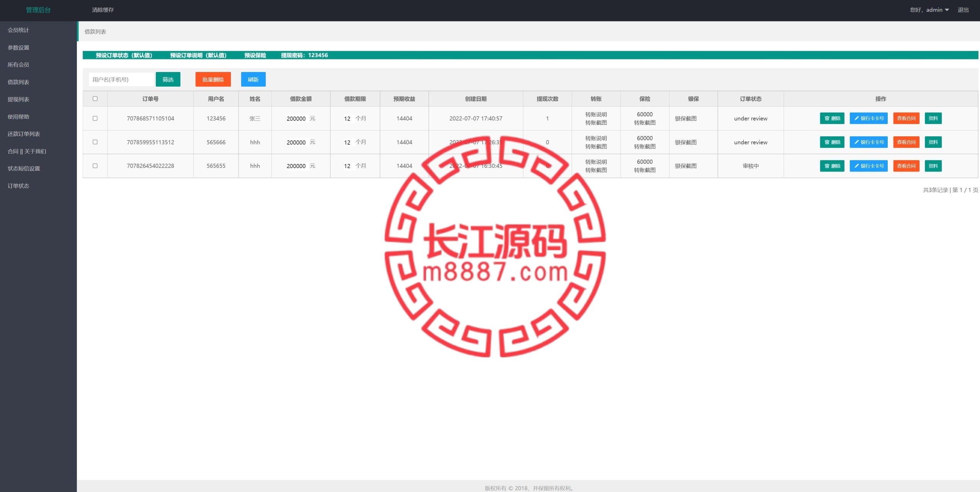View contract for order 707859955113512
Screen dimensions: 980x492
(x=906, y=142)
